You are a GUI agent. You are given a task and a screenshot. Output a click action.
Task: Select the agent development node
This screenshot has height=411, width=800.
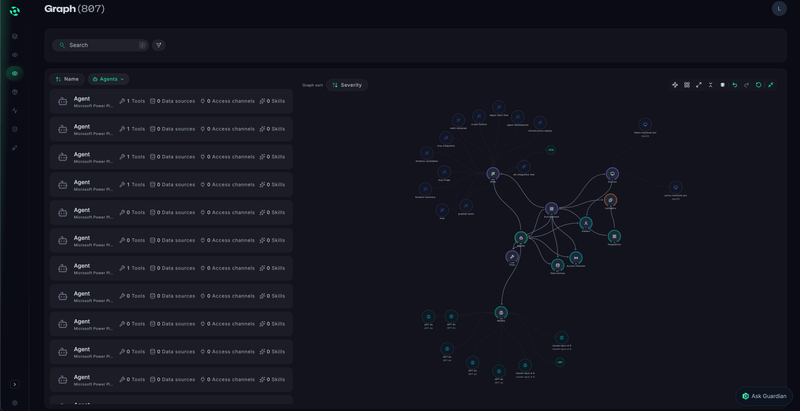point(517,117)
